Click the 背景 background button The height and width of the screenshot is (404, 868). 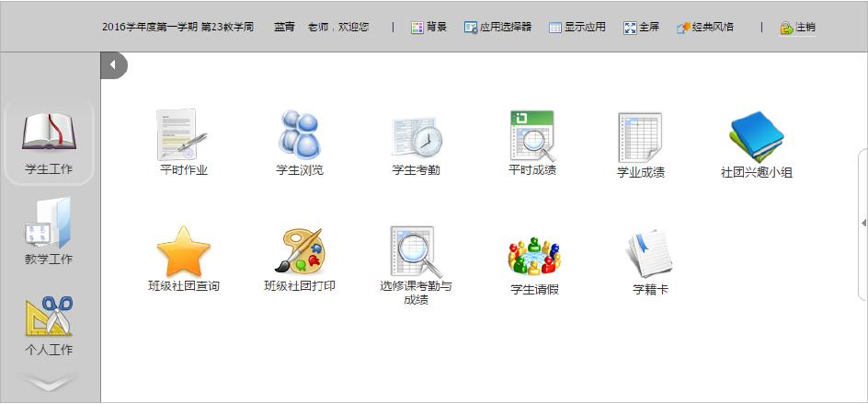(428, 28)
